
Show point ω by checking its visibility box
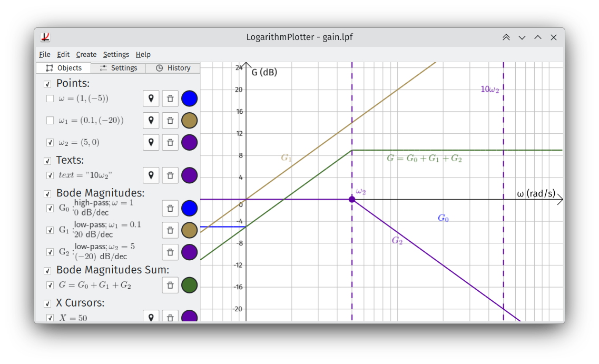50,98
